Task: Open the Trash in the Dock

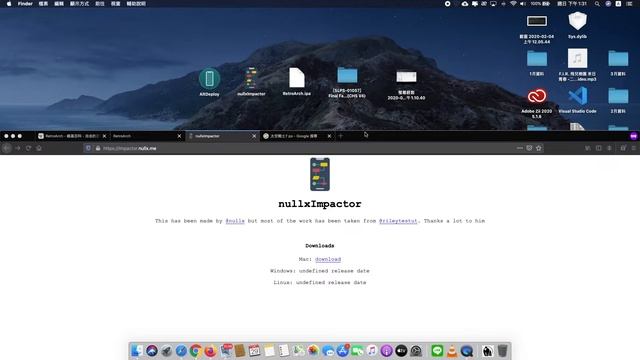Action: [x=502, y=351]
